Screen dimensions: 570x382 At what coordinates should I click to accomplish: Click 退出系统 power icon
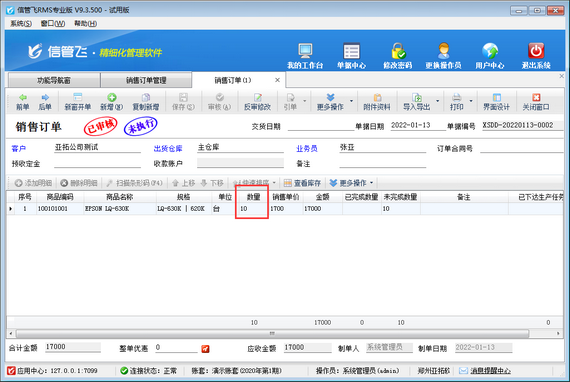(536, 51)
